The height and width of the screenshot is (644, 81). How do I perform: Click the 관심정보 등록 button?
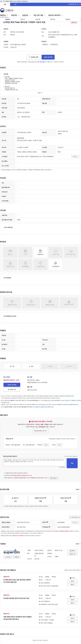33,57
